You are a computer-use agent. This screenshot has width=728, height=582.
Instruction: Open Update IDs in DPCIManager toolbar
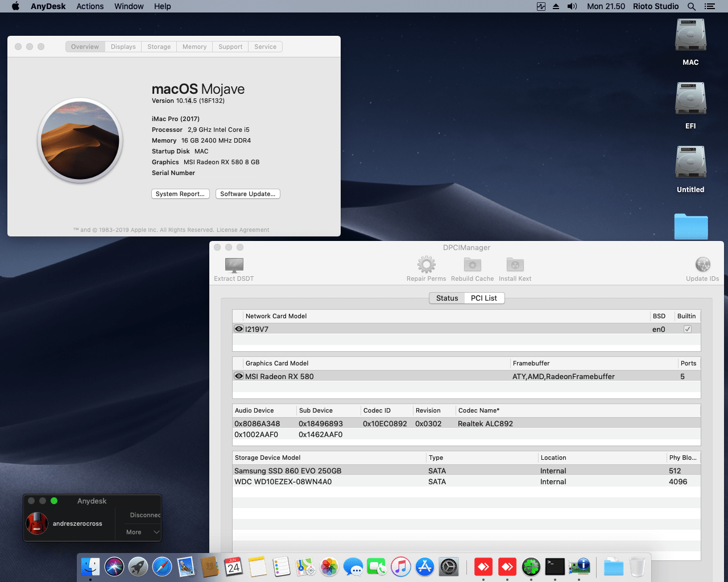point(702,265)
